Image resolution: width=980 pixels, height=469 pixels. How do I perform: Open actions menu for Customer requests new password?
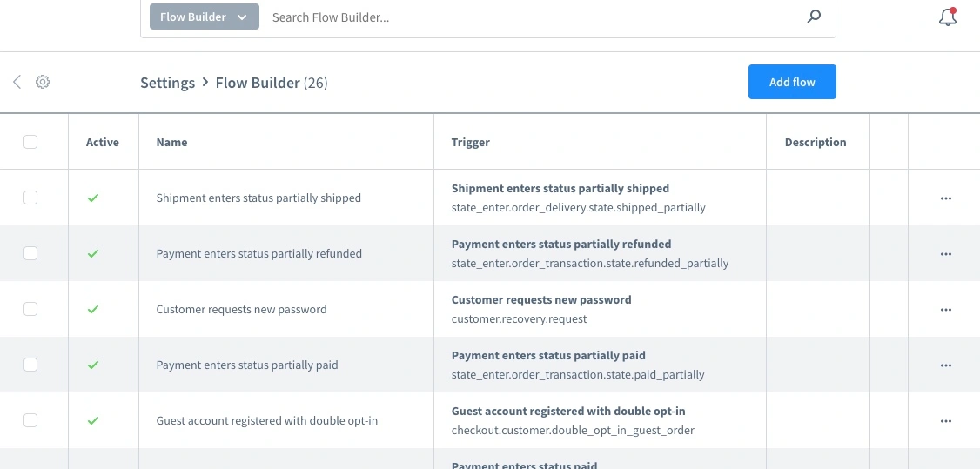[945, 310]
